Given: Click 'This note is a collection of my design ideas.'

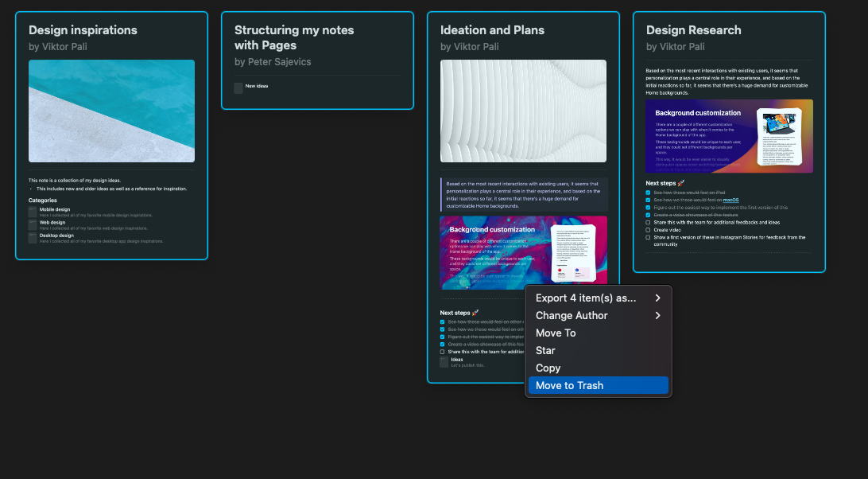Looking at the screenshot, I should pyautogui.click(x=75, y=180).
